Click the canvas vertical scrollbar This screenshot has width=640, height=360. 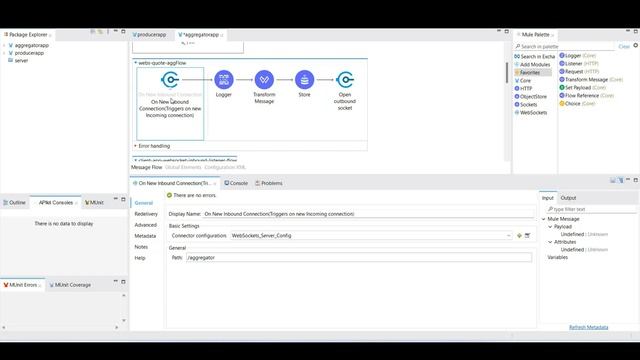click(x=507, y=73)
